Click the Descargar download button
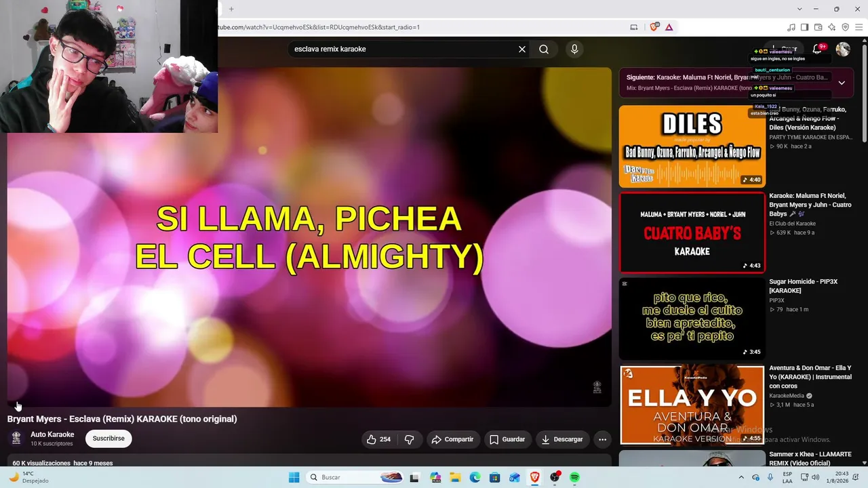 (x=562, y=439)
